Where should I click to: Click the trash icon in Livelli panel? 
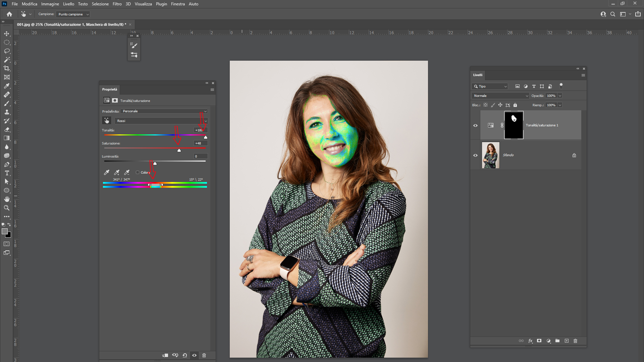point(575,341)
